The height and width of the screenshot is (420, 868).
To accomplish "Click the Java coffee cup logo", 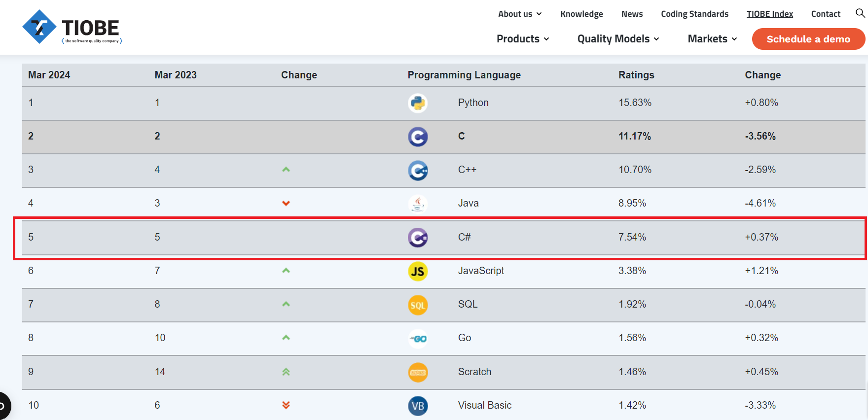I will pyautogui.click(x=418, y=204).
